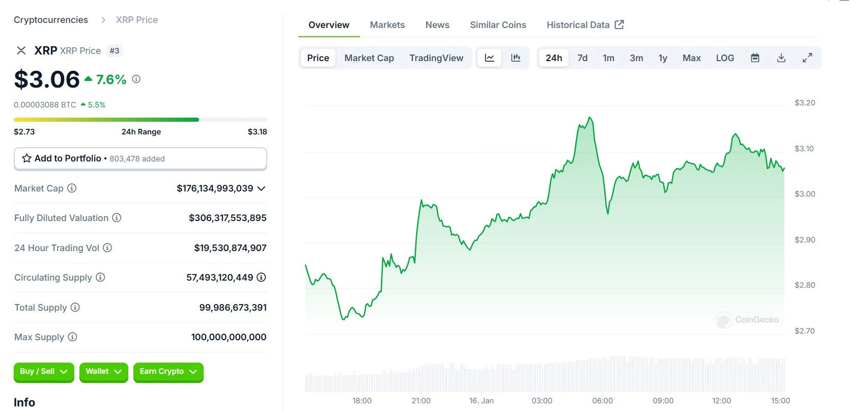
Task: Download chart data icon
Action: pos(781,58)
